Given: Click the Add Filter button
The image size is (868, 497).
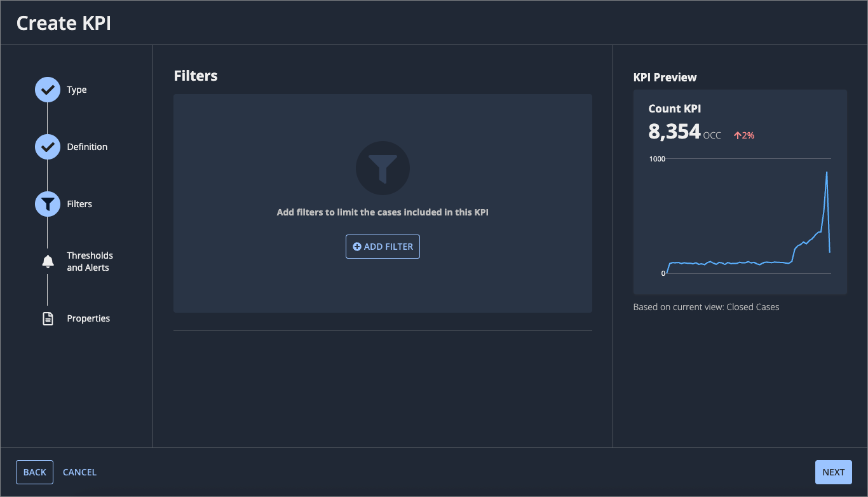Looking at the screenshot, I should (383, 247).
